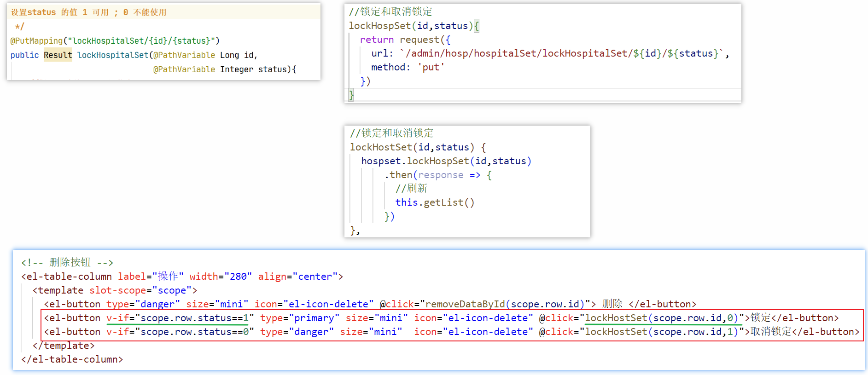Click the 'width="280"' attribute
The image size is (868, 375).
click(x=221, y=277)
